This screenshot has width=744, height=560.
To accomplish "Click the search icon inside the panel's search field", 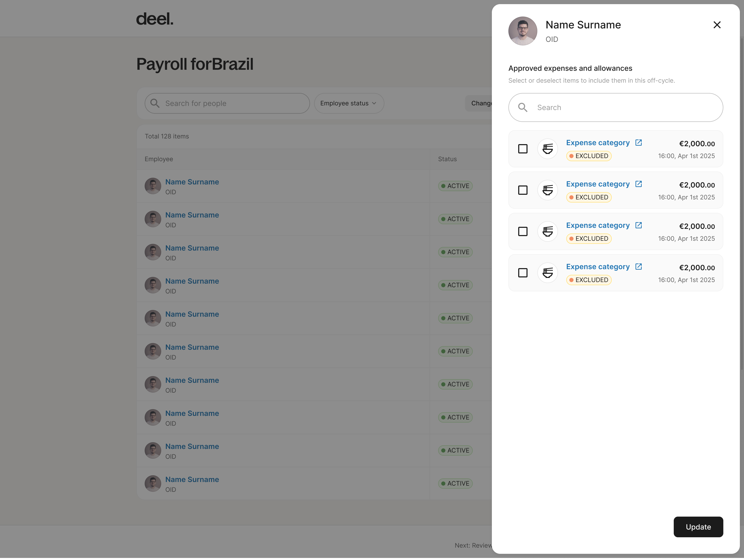I will coord(523,107).
